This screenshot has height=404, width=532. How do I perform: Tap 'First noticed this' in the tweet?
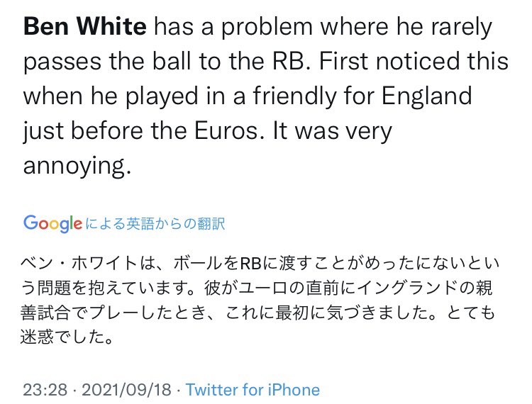tap(414, 62)
